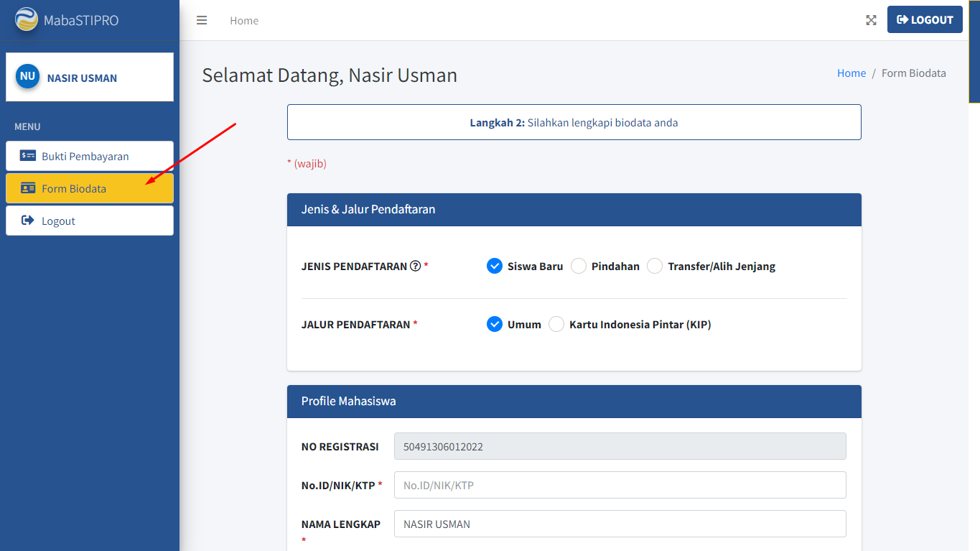This screenshot has height=551, width=980.
Task: Select Umum as jalur pendaftaran
Action: coord(494,324)
